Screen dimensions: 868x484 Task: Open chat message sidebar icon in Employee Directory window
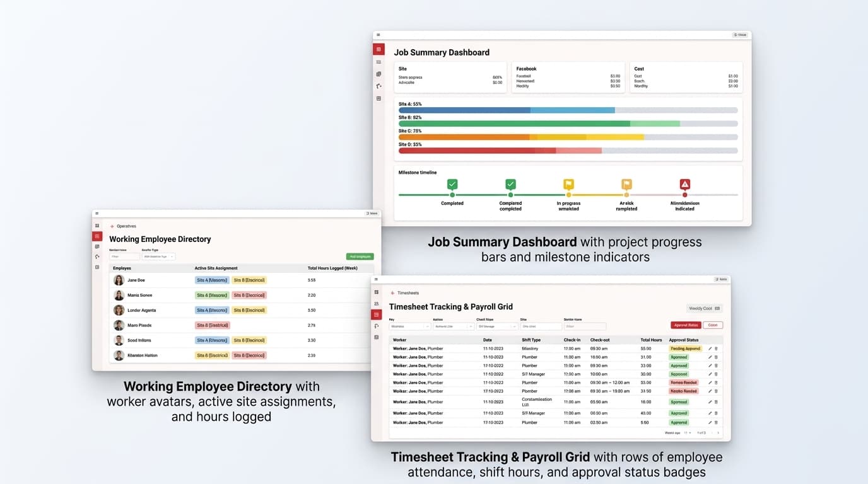[x=97, y=246]
